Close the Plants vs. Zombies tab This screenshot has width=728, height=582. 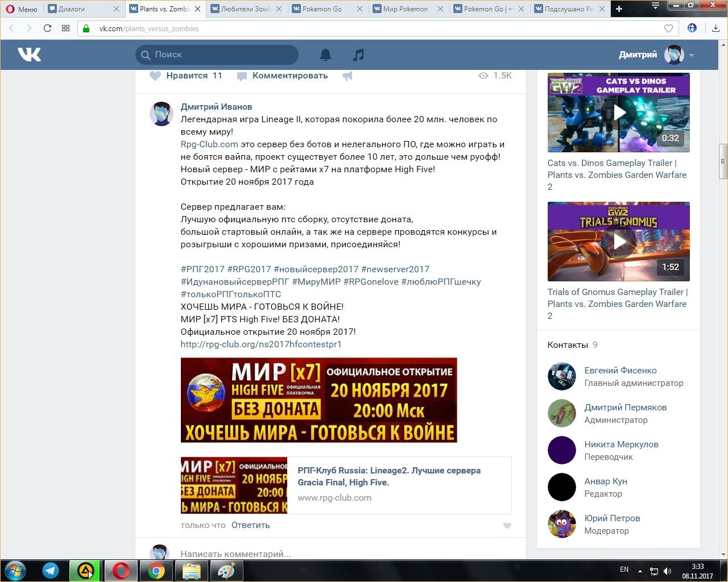tap(198, 9)
